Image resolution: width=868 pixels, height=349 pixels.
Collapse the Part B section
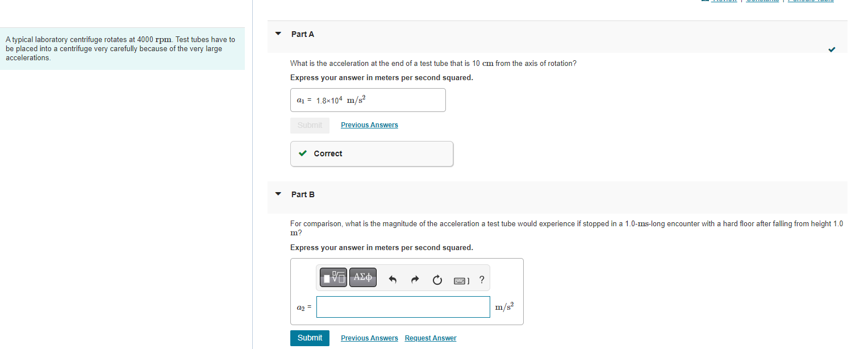(278, 194)
